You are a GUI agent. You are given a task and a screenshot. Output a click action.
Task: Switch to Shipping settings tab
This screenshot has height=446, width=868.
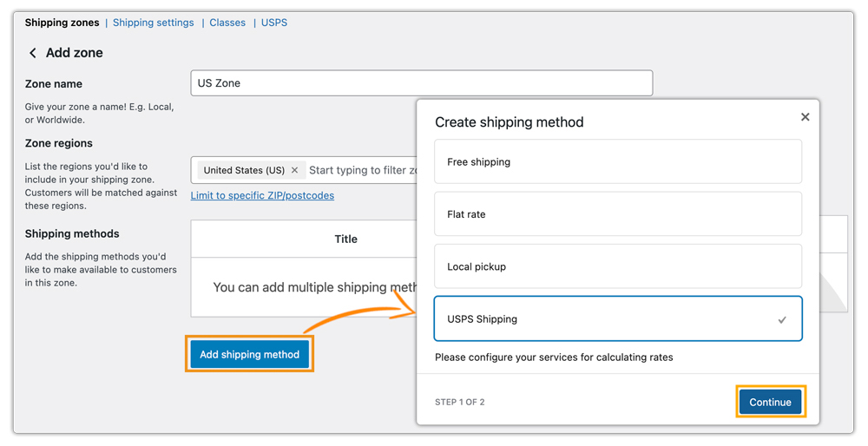point(154,23)
